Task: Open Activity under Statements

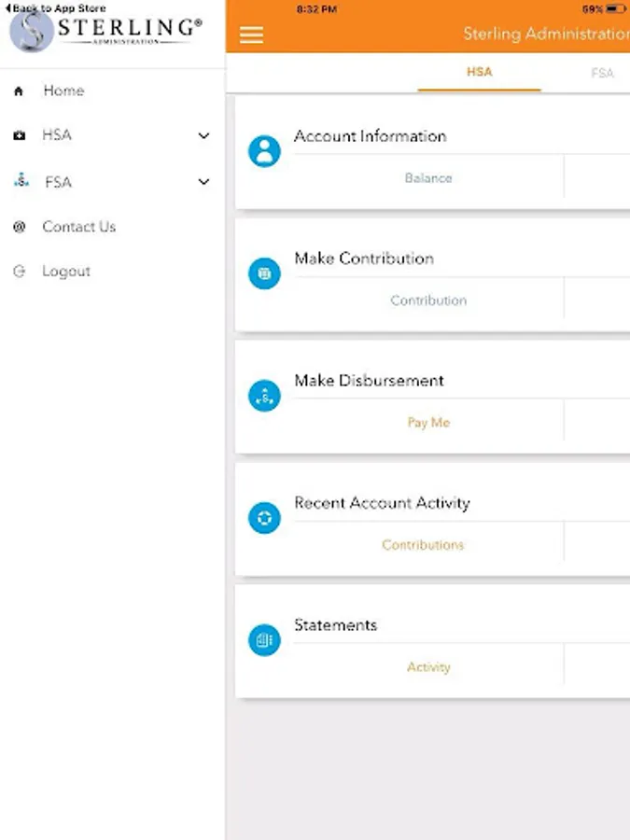Action: pos(428,666)
